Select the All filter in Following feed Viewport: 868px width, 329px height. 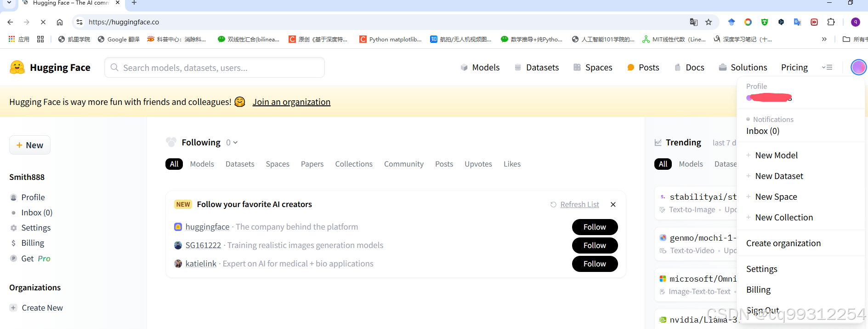174,164
